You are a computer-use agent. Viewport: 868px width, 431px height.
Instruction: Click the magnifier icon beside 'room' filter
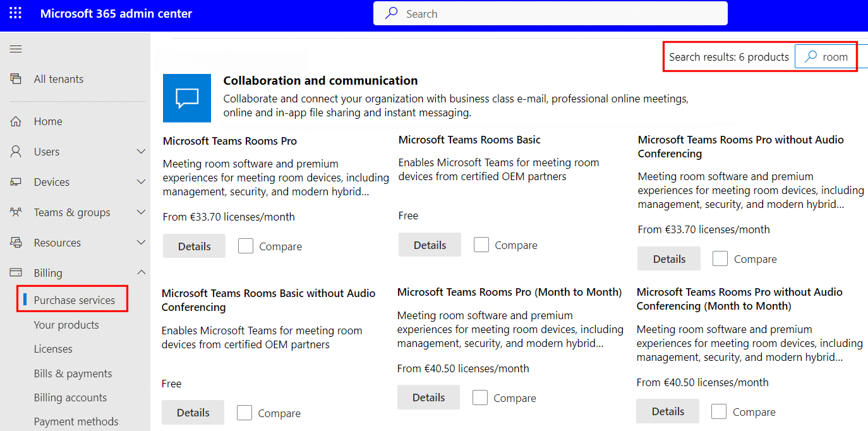[x=810, y=57]
